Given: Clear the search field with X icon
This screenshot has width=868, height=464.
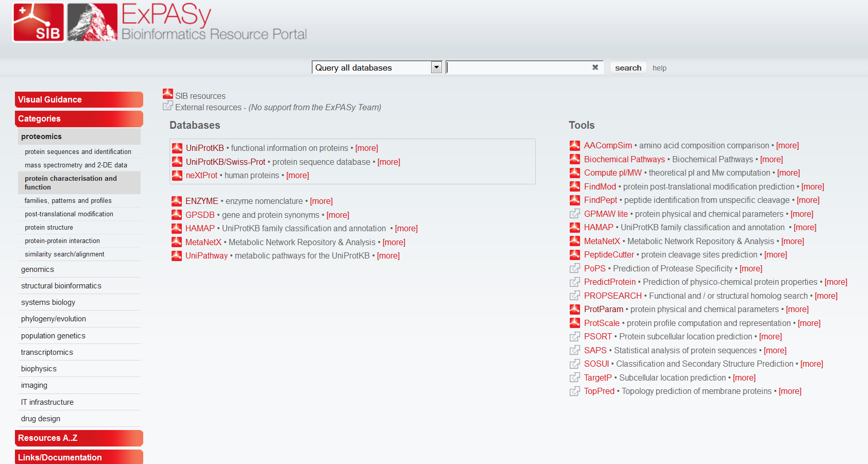Looking at the screenshot, I should (595, 67).
